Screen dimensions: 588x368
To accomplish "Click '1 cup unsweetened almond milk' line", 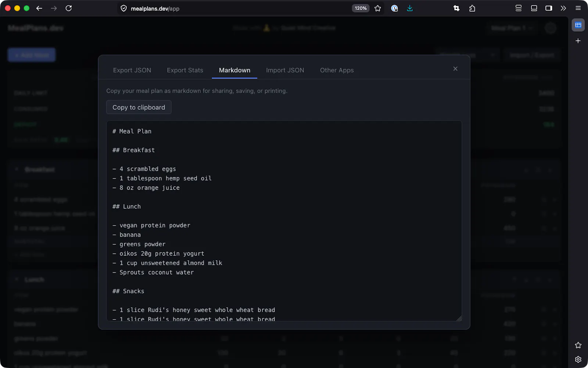I will 167,263.
